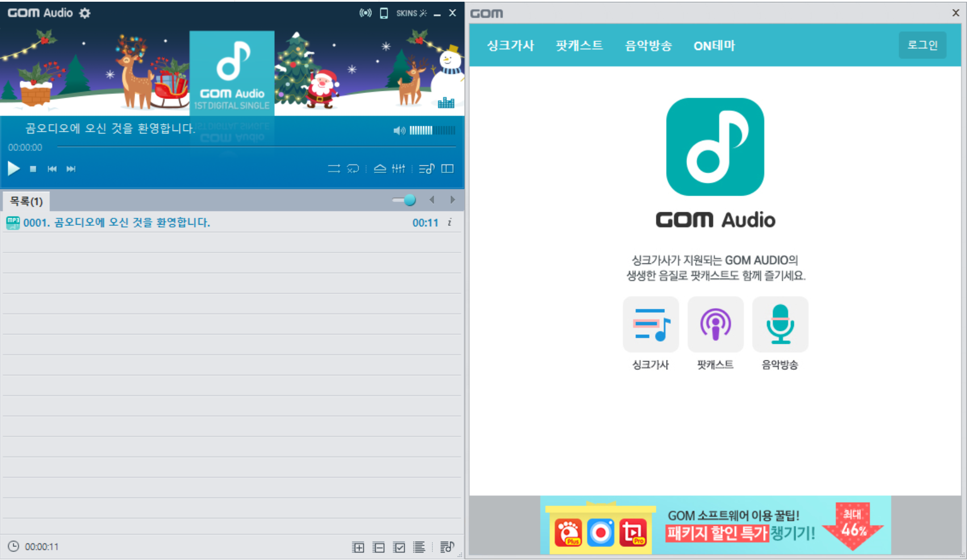Open the 팟캐스트 tab in GOM panel
The width and height of the screenshot is (967, 560).
pos(579,45)
